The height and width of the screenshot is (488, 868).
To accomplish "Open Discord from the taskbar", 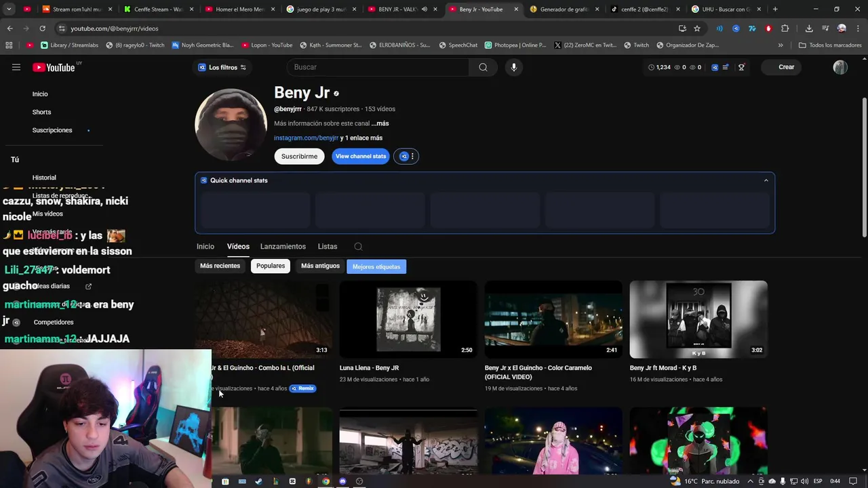I will point(342,481).
